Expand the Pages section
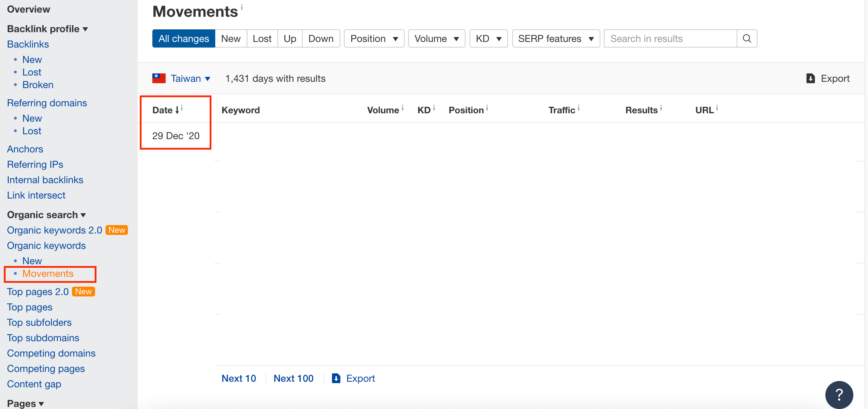The width and height of the screenshot is (868, 409). point(26,403)
